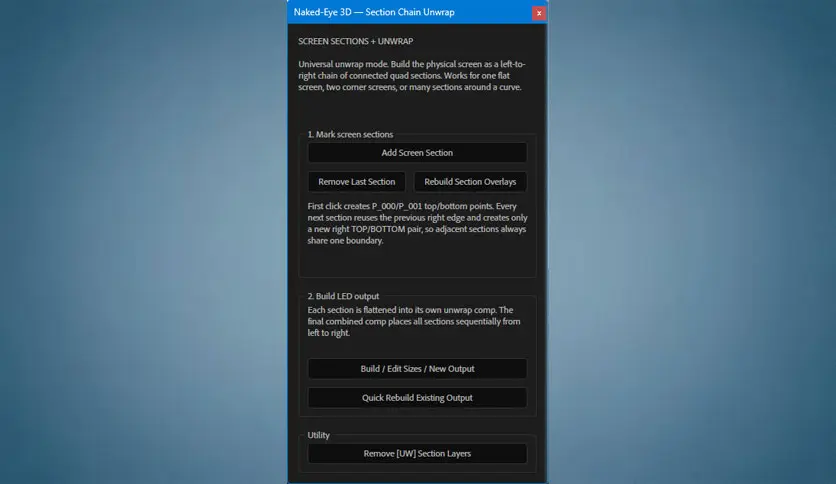Select the '2. Build LED output' group label
Viewport: 836px width, 484px height.
click(x=343, y=296)
